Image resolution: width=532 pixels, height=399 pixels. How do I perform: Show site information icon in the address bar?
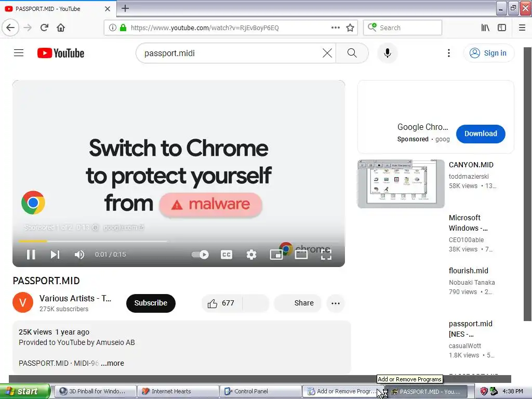tap(113, 28)
